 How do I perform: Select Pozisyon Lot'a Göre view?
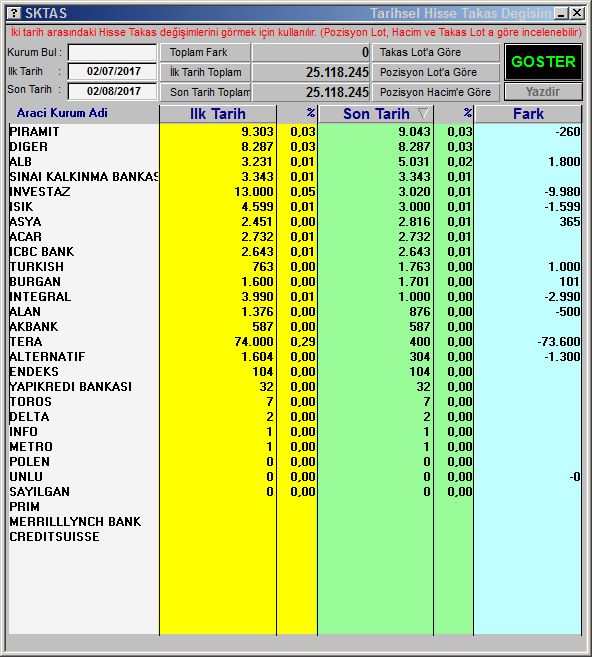click(436, 72)
